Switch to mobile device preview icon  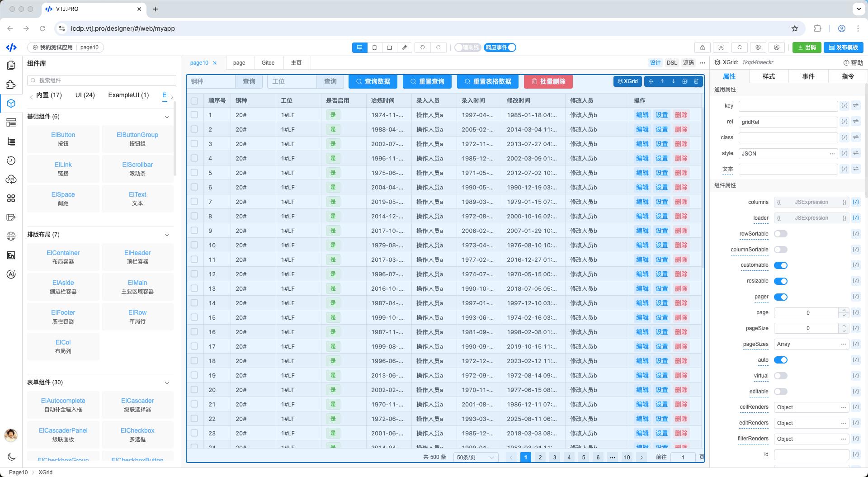(x=374, y=47)
